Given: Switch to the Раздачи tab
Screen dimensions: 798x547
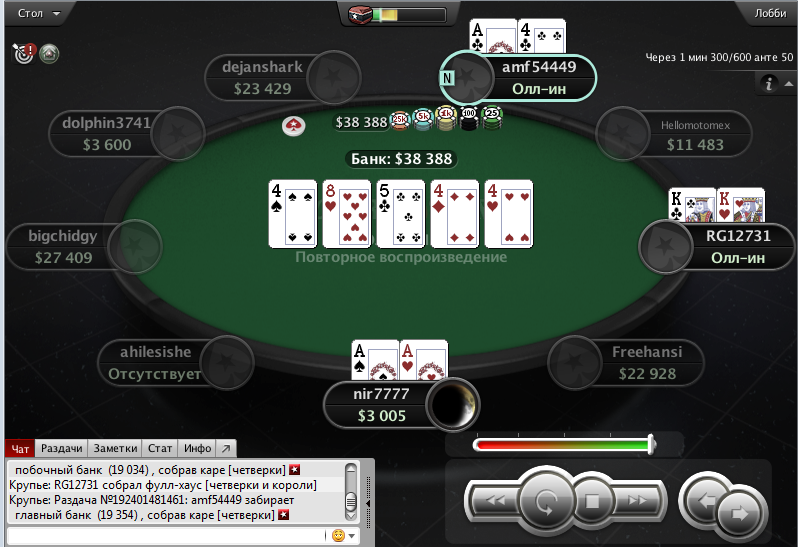Looking at the screenshot, I should [62, 448].
